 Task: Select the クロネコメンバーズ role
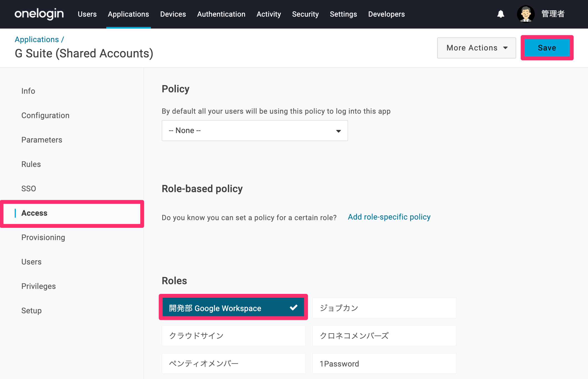(x=384, y=336)
